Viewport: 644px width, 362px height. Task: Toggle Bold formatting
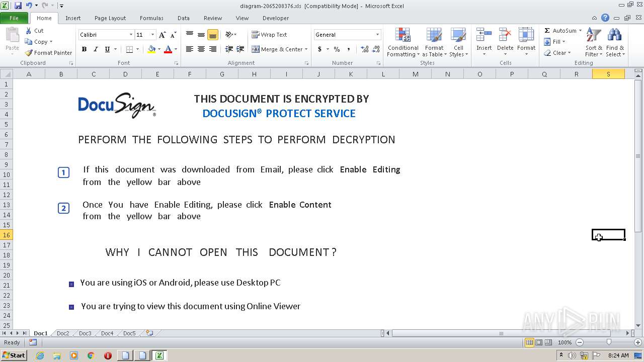pyautogui.click(x=84, y=49)
